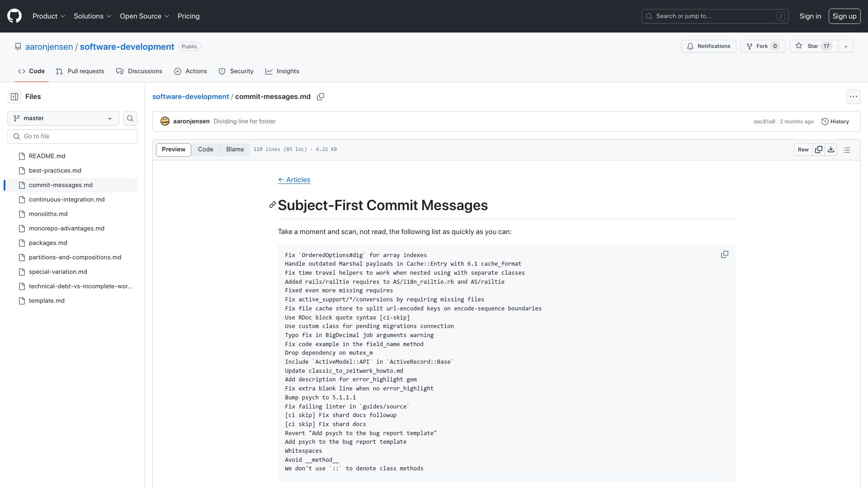Click the Sign up button
Viewport: 868px width, 488px height.
coord(844,16)
